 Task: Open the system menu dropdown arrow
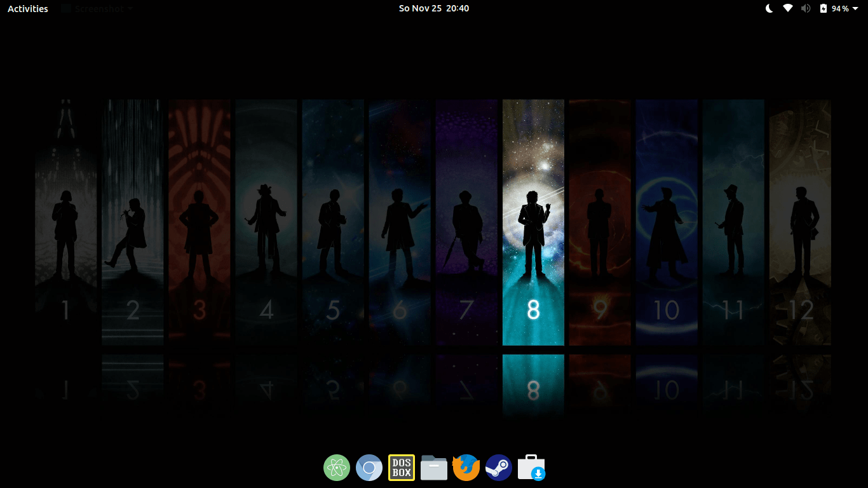click(857, 9)
